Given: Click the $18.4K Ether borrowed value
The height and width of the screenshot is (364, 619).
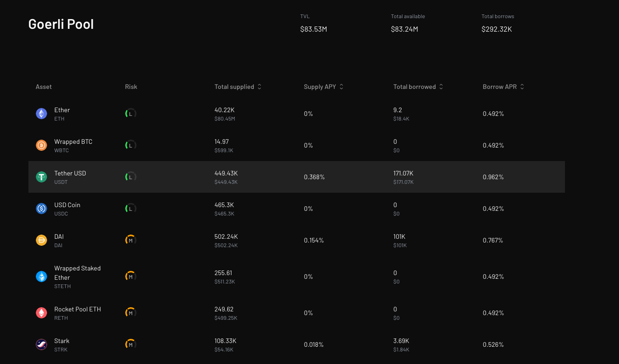Looking at the screenshot, I should click(401, 119).
